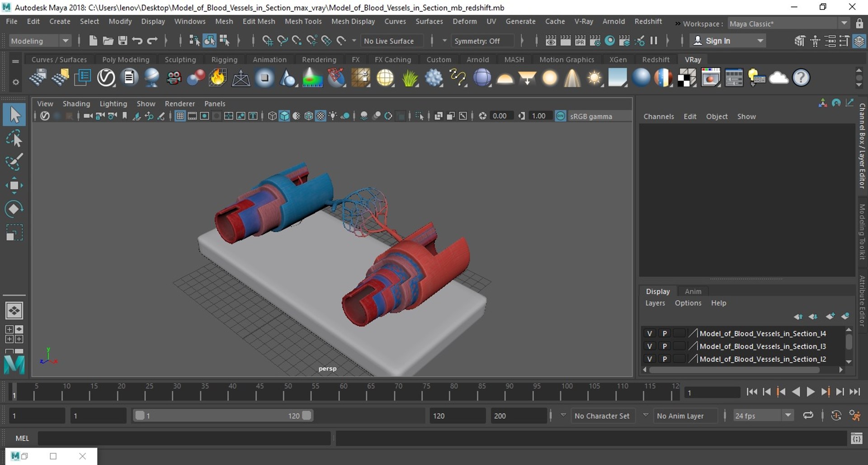Screen dimensions: 868x465
Task: Click go to end of playback range
Action: (x=854, y=392)
